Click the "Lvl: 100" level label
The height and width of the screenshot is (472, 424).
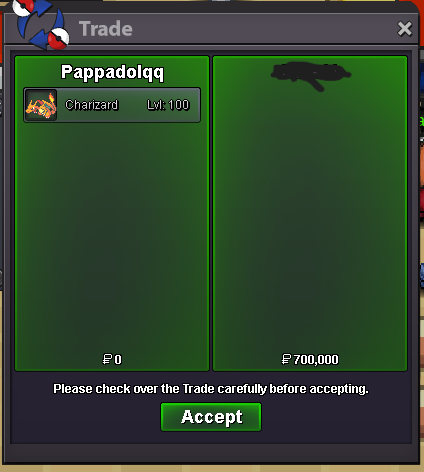point(168,105)
